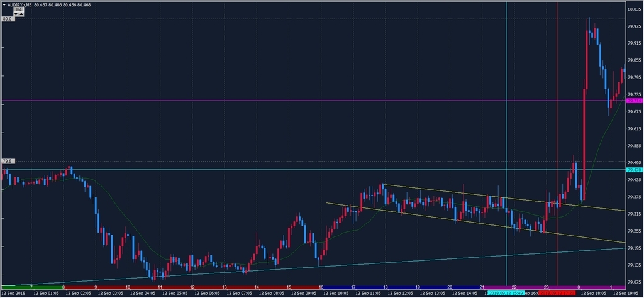Click the 12 Sep 02:05 time axis label
This screenshot has width=644, height=298.
click(x=79, y=294)
